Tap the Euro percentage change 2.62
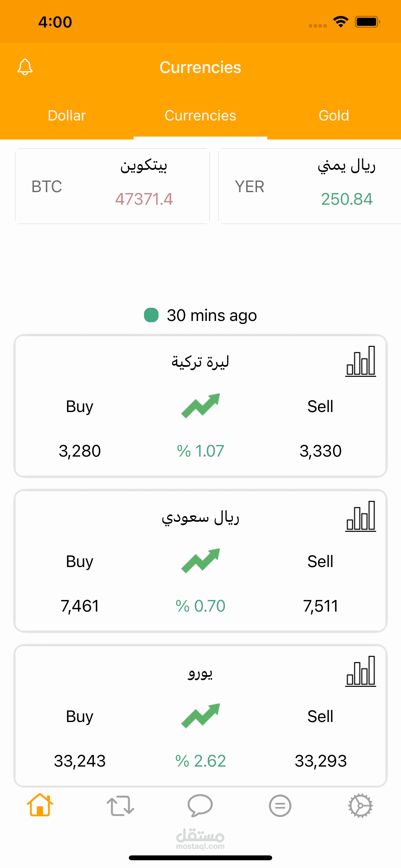Viewport: 401px width, 868px height. [x=200, y=761]
